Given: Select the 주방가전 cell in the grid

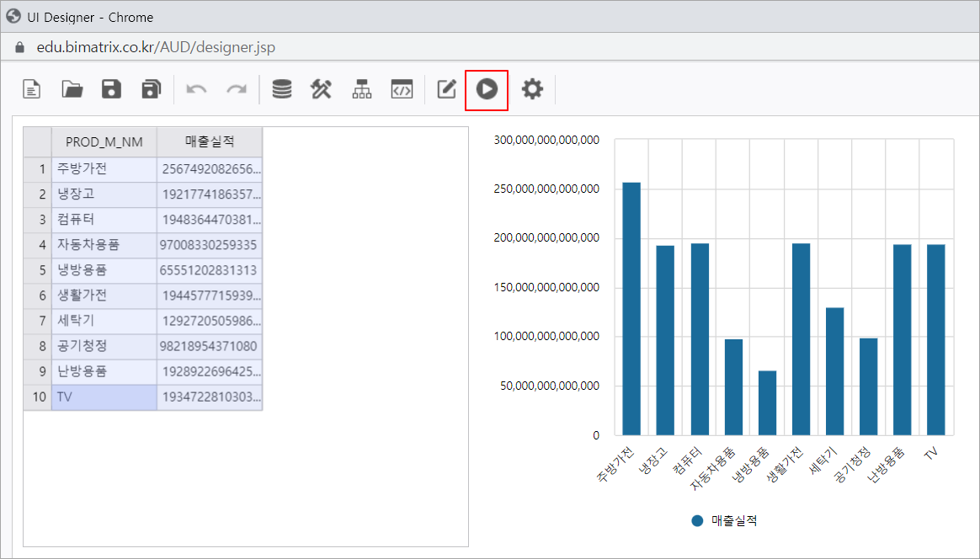Looking at the screenshot, I should [x=104, y=169].
